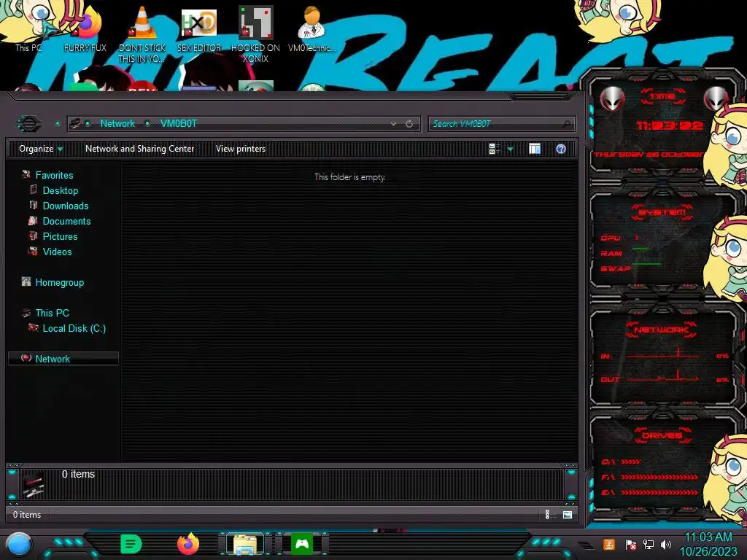
Task: Click the Search VM0B0T input field
Action: click(x=502, y=124)
